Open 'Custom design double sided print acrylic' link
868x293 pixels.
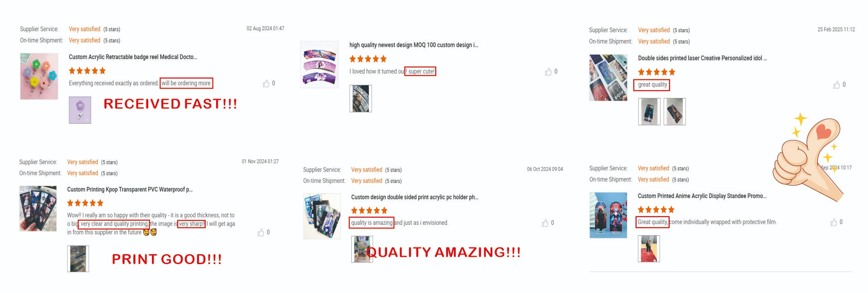415,197
